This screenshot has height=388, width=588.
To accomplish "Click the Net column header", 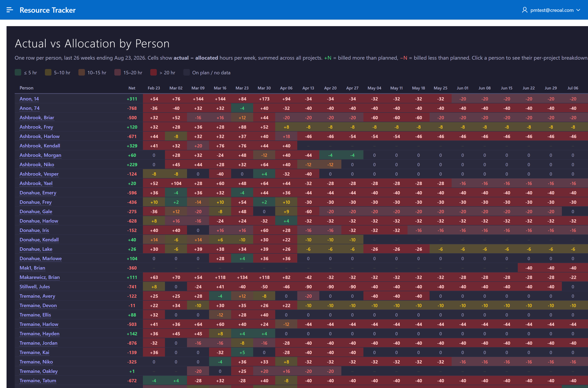I will tap(132, 88).
